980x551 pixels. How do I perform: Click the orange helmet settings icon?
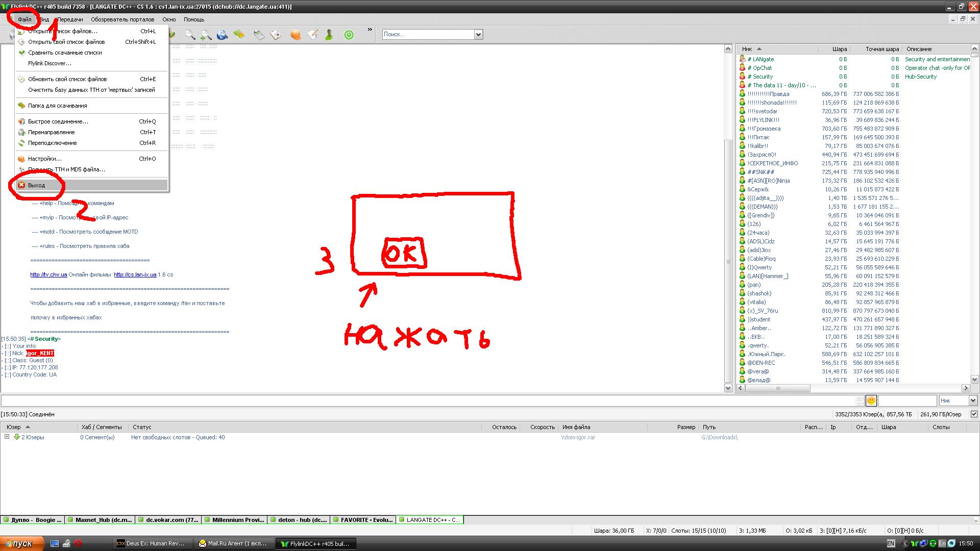point(295,35)
